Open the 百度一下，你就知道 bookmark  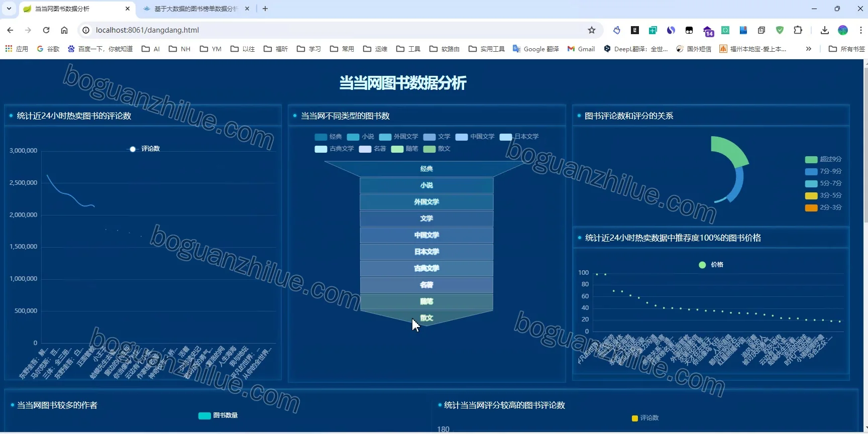click(100, 49)
